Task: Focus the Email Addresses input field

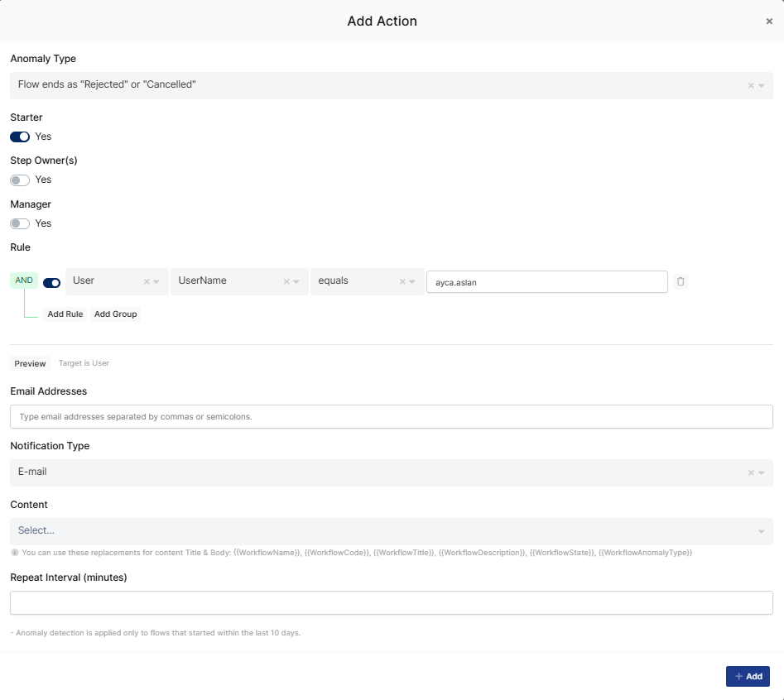Action: click(392, 417)
